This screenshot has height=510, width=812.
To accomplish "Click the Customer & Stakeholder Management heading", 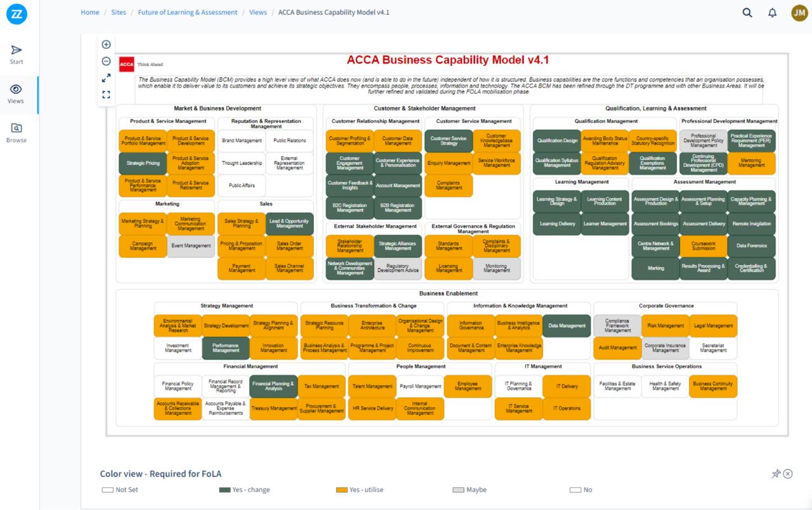I will (424, 108).
